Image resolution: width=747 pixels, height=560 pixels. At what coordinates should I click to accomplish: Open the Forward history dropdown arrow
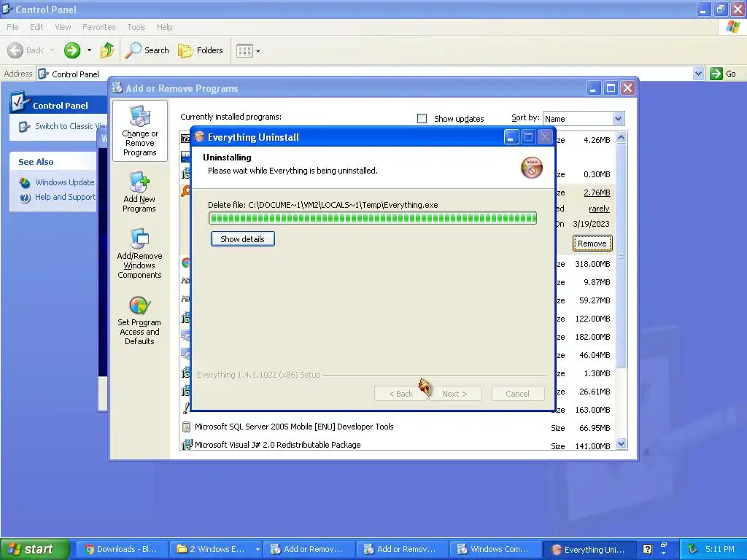(x=89, y=50)
